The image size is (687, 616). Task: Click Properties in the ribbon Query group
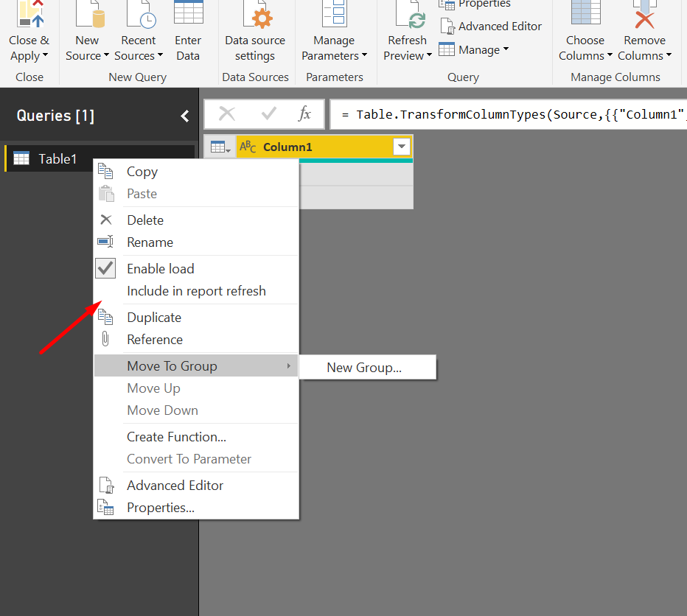[475, 4]
